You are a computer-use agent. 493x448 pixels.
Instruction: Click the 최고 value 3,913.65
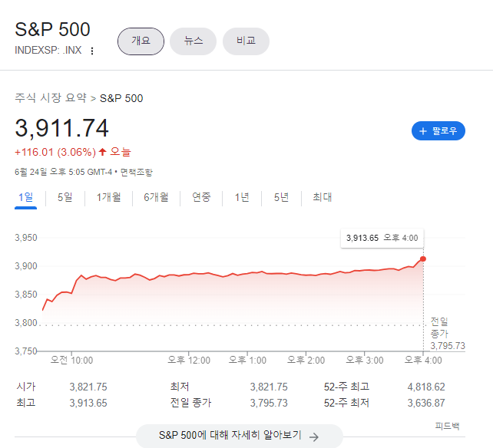point(88,403)
